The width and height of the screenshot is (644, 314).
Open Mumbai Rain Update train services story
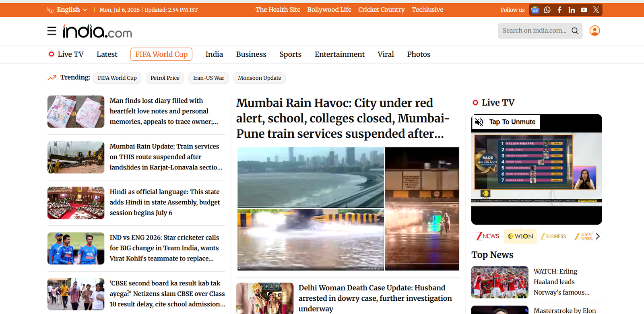pos(166,157)
